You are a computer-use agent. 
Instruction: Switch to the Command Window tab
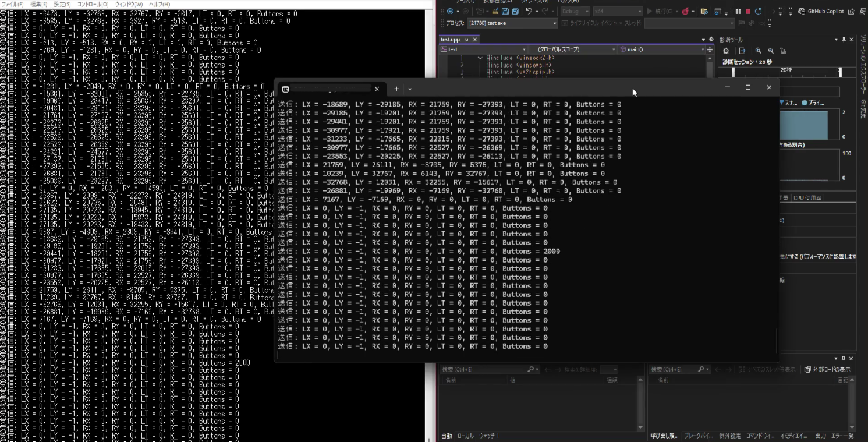(761, 436)
